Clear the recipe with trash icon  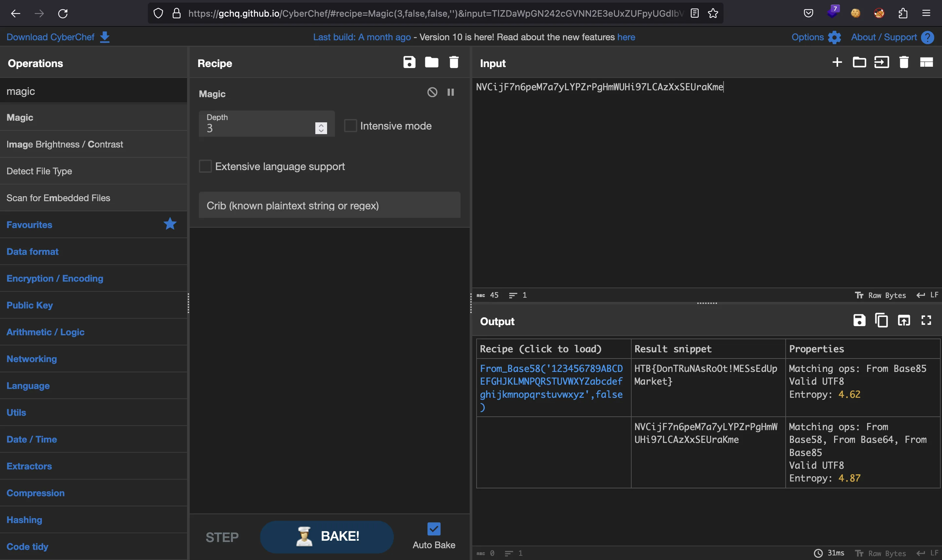point(453,62)
